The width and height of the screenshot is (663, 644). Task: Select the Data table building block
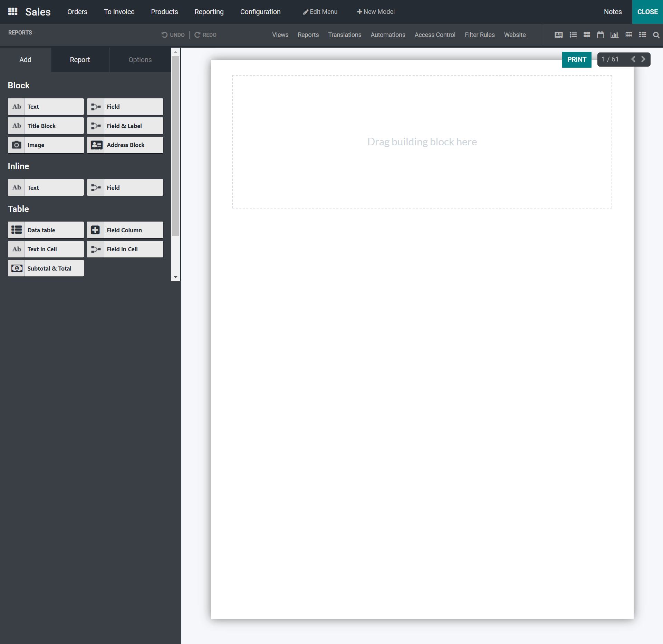(46, 230)
